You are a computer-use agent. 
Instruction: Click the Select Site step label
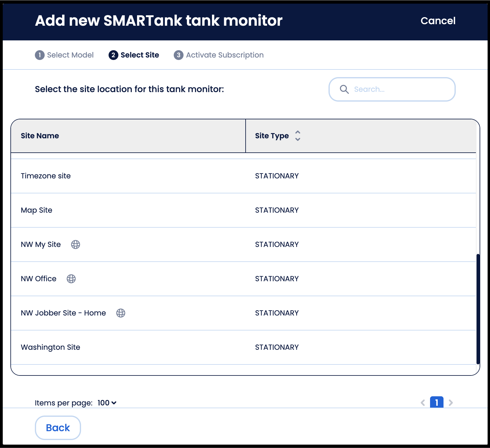coord(140,55)
